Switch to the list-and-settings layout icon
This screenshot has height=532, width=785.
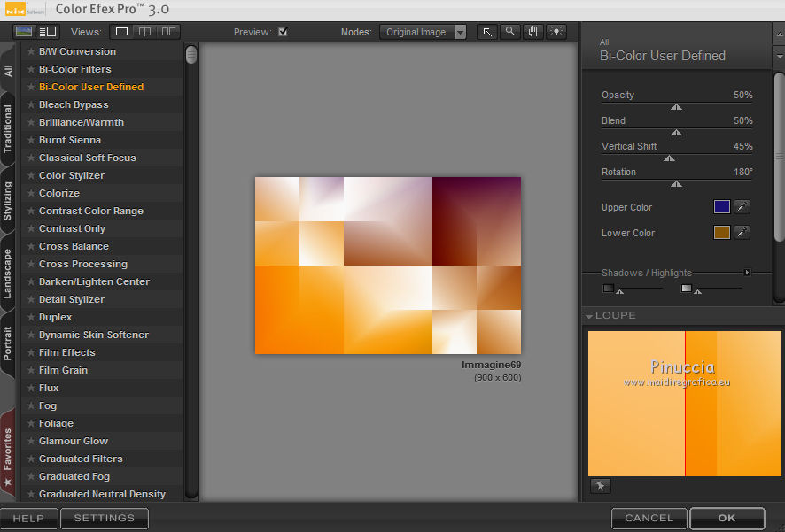pyautogui.click(x=48, y=32)
